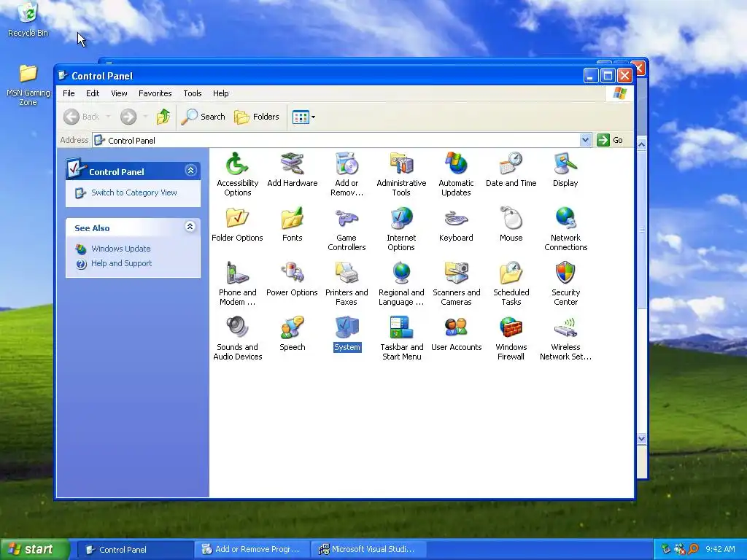The width and height of the screenshot is (747, 560).
Task: Open Network Connections icon
Action: pyautogui.click(x=565, y=229)
